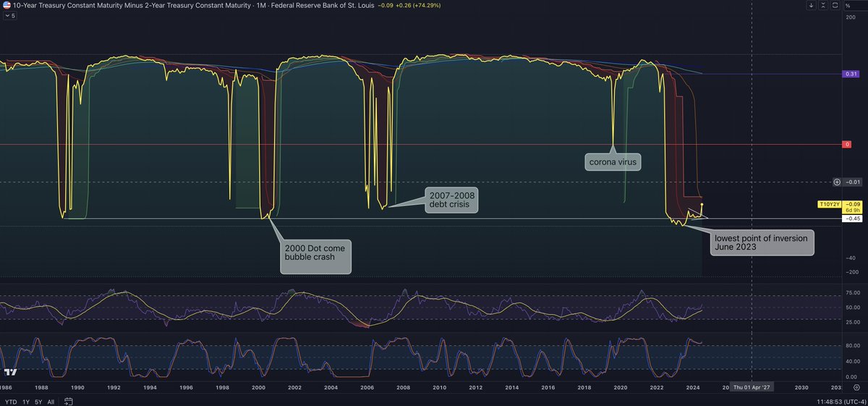Select the YTD date range
The height and width of the screenshot is (406, 868).
pyautogui.click(x=10, y=400)
